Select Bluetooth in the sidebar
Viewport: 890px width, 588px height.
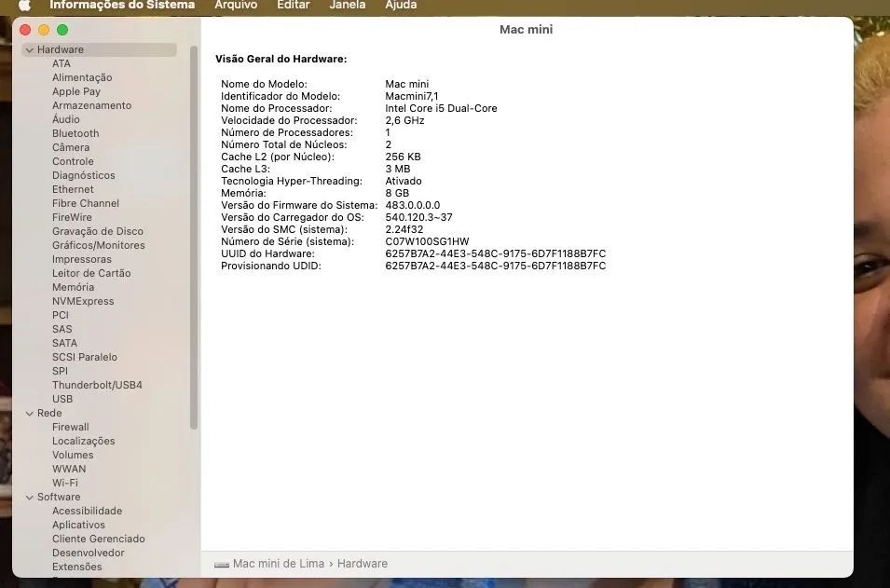point(75,133)
